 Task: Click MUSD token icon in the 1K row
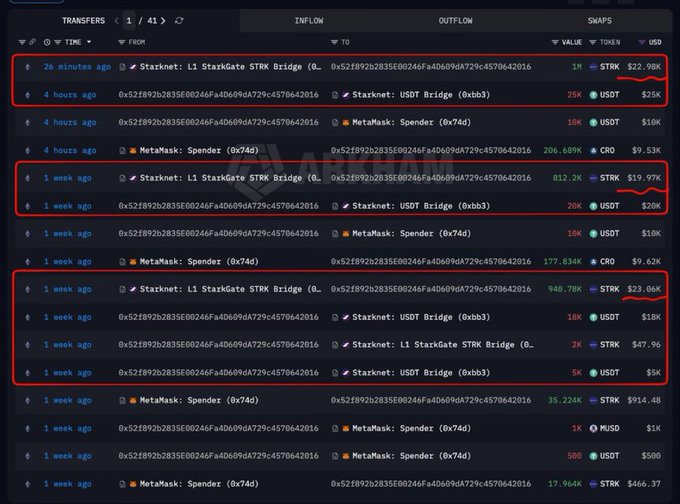tap(593, 429)
